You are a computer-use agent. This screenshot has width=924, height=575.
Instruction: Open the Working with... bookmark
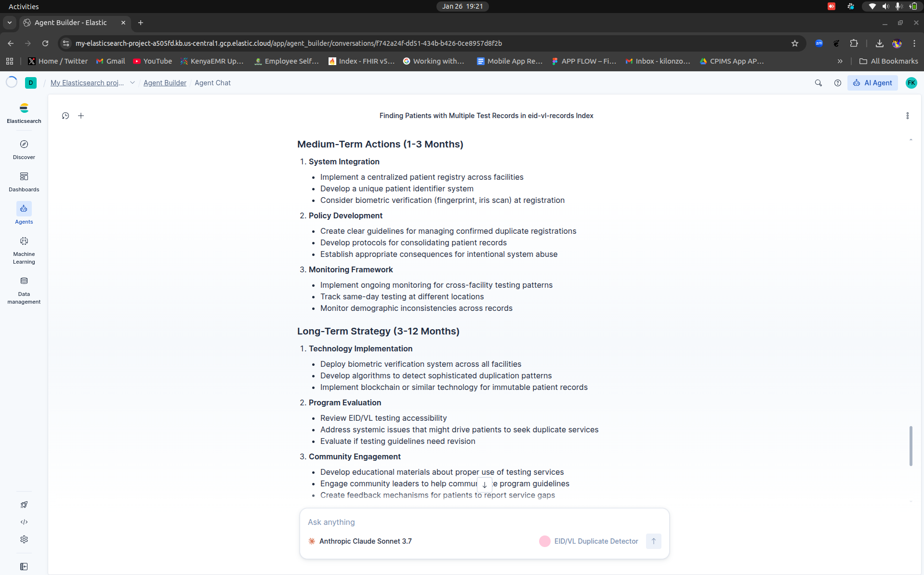(x=434, y=61)
